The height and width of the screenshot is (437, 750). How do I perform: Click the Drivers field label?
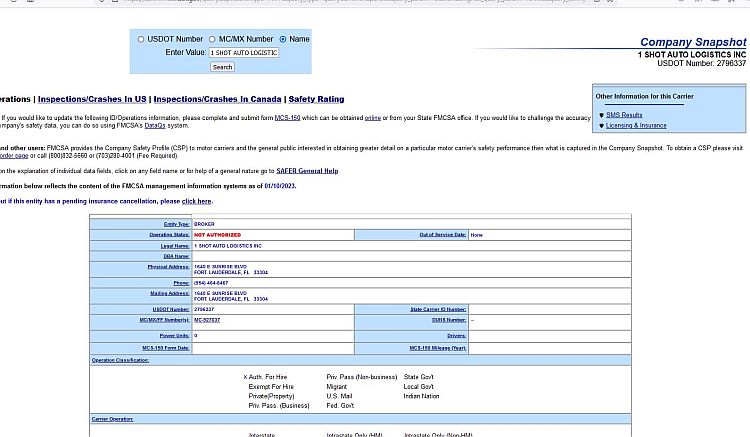tap(456, 336)
